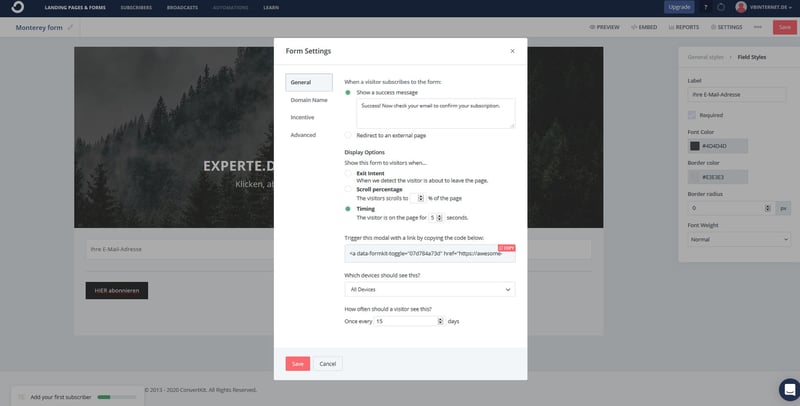Screen dimensions: 800x406
Task: Click the modal trigger code field
Action: pos(430,253)
